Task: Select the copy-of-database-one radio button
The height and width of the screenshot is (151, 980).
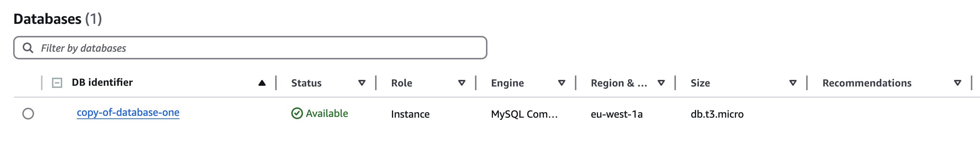Action: (28, 114)
